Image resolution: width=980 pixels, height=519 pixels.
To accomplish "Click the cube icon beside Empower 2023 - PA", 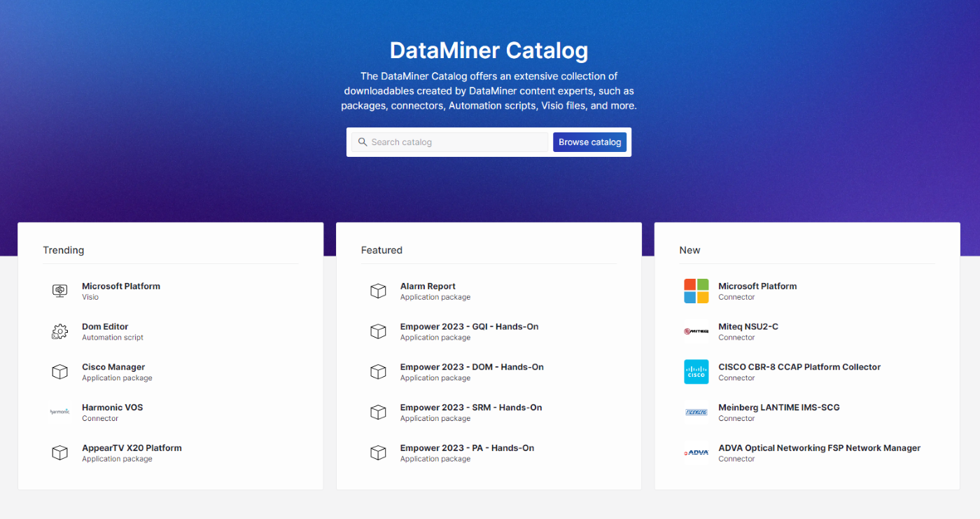I will (378, 452).
